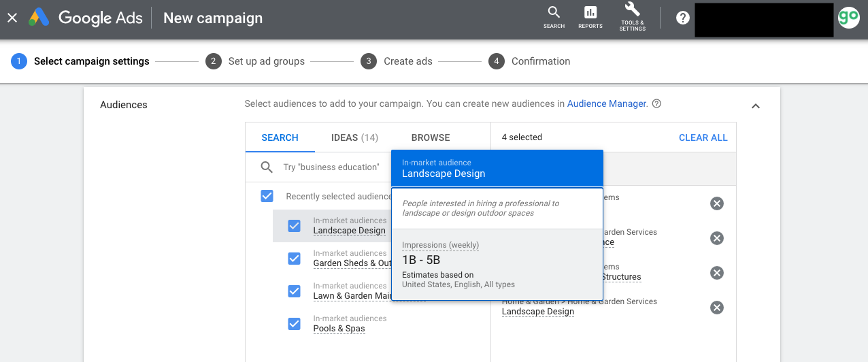This screenshot has width=868, height=362.
Task: Uncheck the Lawn & Garden checkbox
Action: tap(294, 291)
